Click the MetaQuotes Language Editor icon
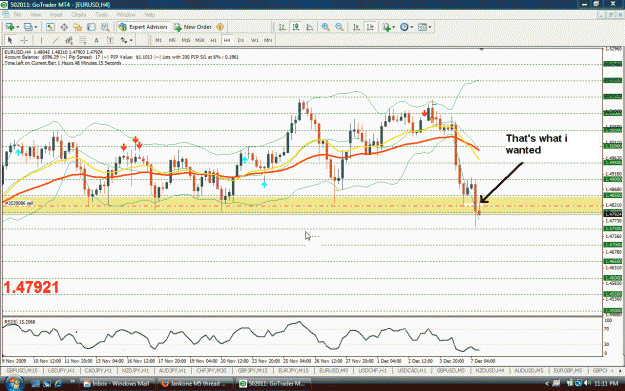This screenshot has height=391, width=625. pos(220,27)
